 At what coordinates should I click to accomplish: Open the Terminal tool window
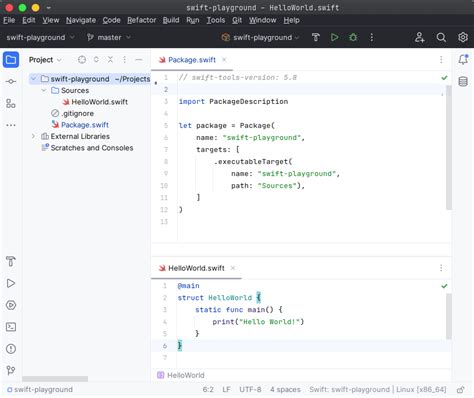click(x=11, y=327)
